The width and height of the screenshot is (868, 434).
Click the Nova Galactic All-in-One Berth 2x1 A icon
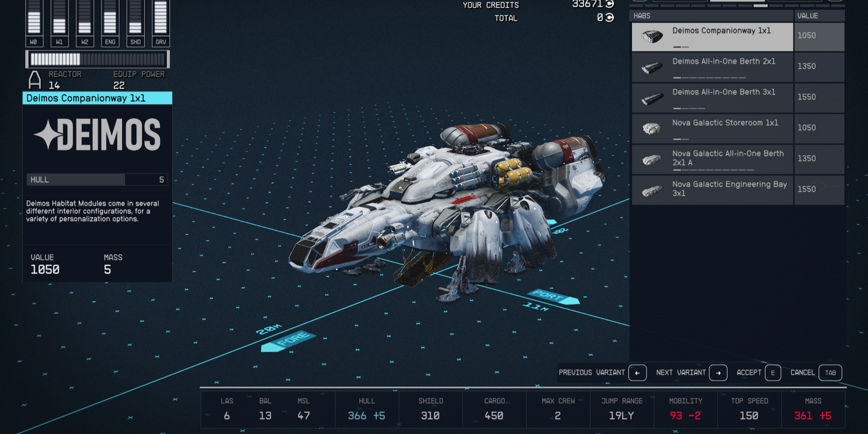652,159
